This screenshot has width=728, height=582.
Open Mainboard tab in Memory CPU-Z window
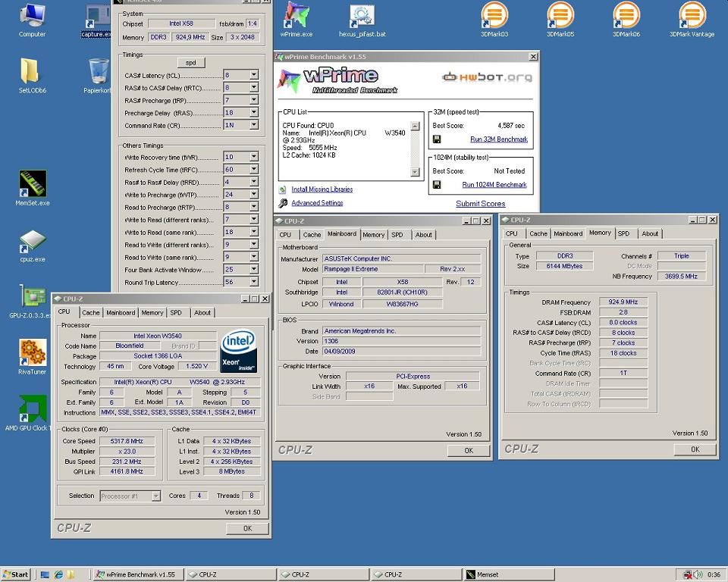(x=568, y=234)
